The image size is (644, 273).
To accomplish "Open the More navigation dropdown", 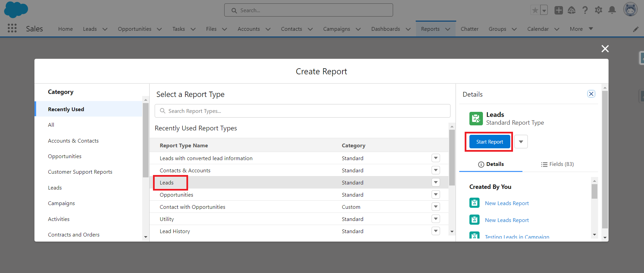I will [581, 29].
